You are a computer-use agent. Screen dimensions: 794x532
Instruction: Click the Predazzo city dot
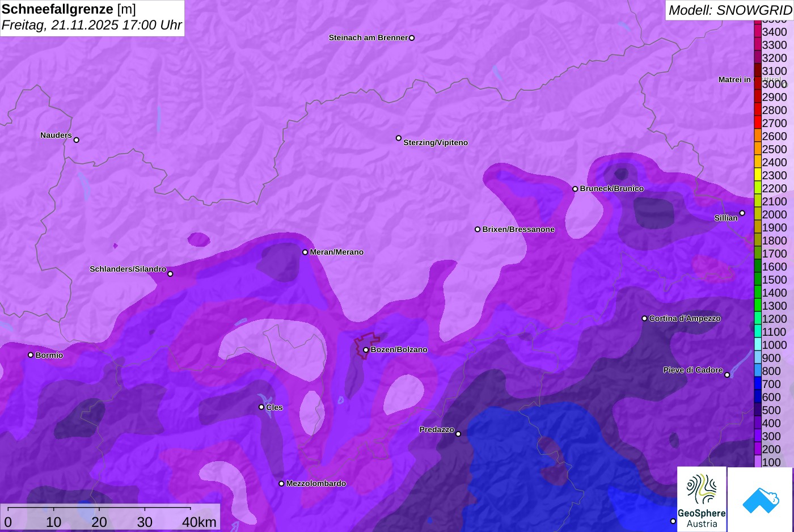pos(458,434)
